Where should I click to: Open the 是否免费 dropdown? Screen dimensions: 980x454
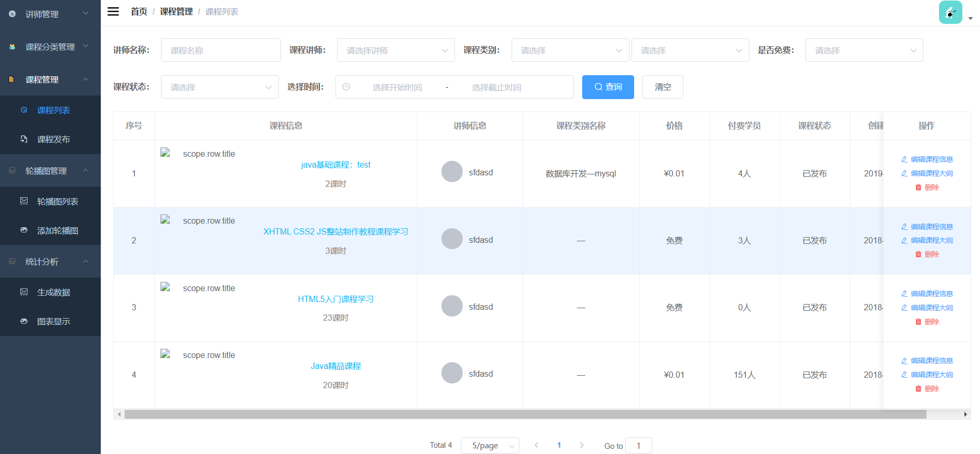[x=864, y=50]
